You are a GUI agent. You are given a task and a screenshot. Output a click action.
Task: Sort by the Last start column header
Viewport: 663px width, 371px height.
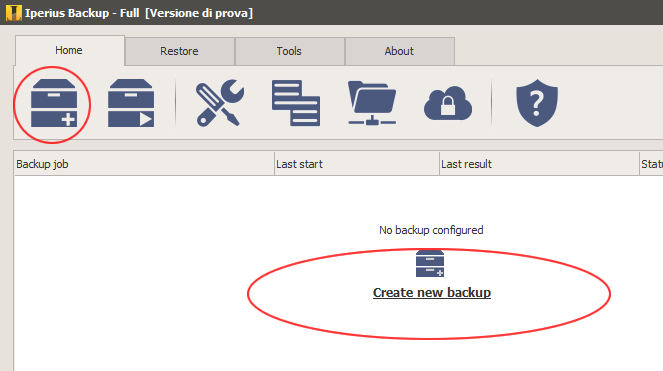[x=357, y=164]
